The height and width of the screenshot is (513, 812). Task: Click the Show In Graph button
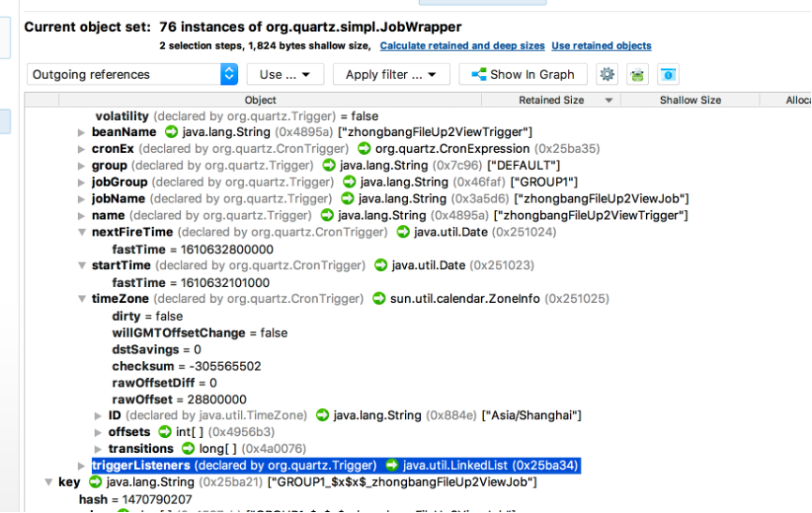523,75
